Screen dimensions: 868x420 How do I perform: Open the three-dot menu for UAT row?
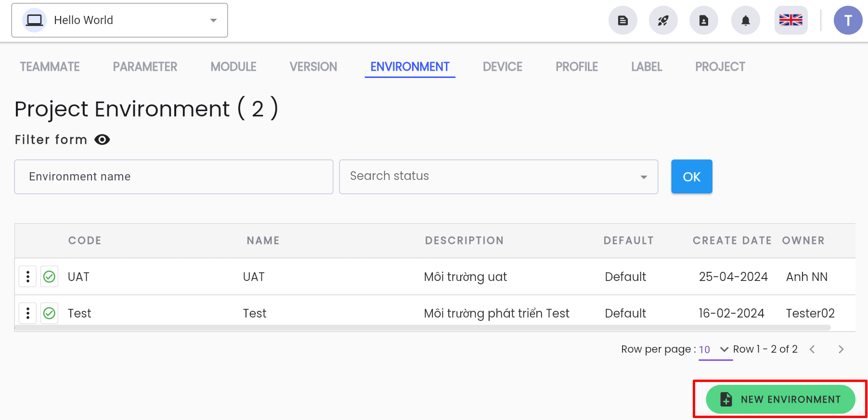click(x=28, y=277)
